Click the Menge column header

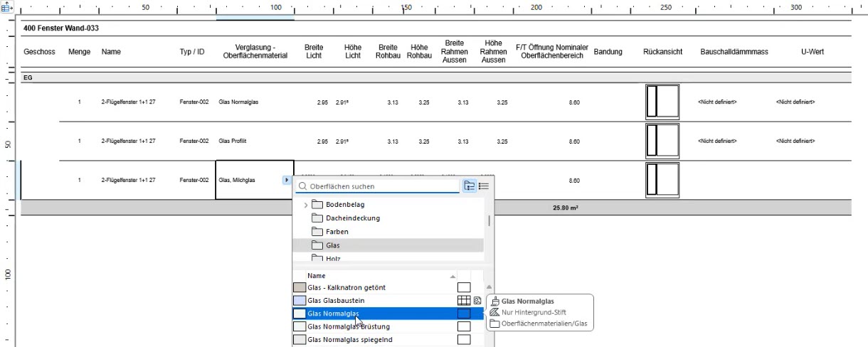79,52
